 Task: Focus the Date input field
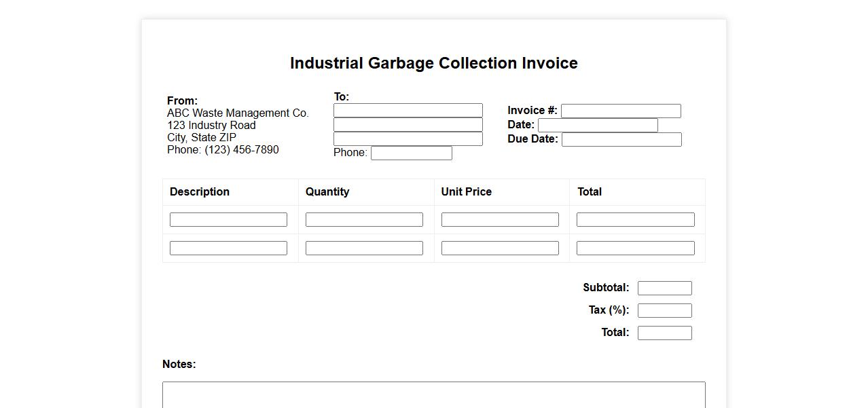point(598,126)
